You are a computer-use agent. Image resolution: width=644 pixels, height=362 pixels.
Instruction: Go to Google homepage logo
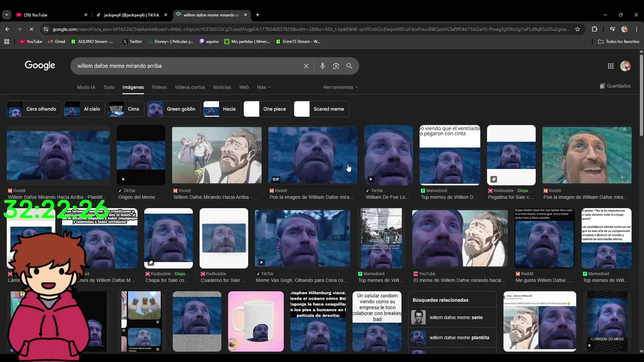[x=40, y=65]
